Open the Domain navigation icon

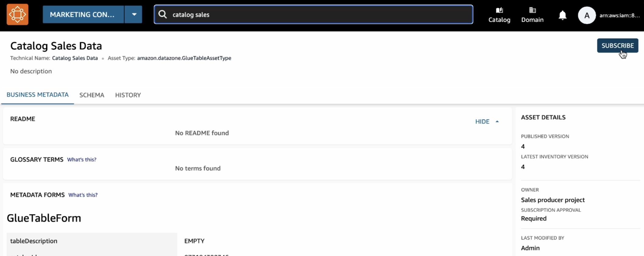coord(532,15)
